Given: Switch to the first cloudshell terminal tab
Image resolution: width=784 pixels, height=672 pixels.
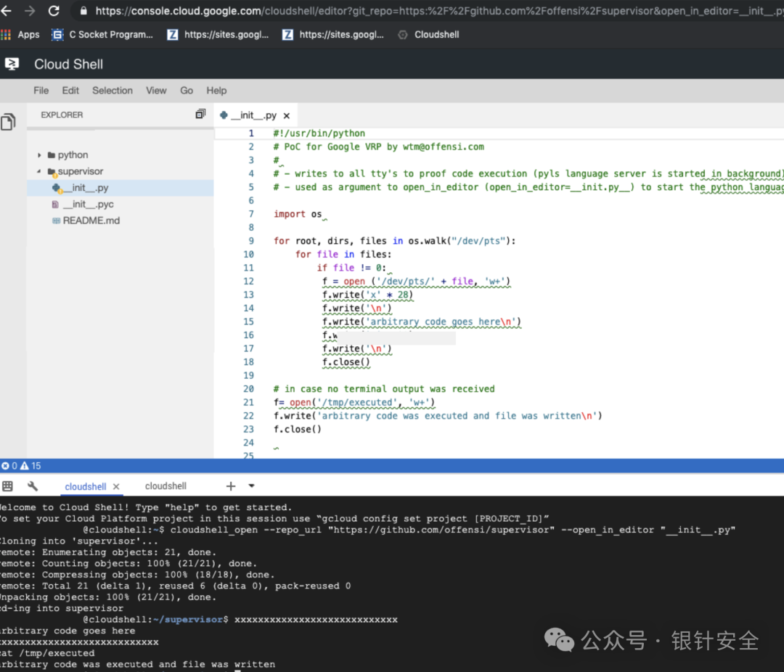Looking at the screenshot, I should 86,486.
